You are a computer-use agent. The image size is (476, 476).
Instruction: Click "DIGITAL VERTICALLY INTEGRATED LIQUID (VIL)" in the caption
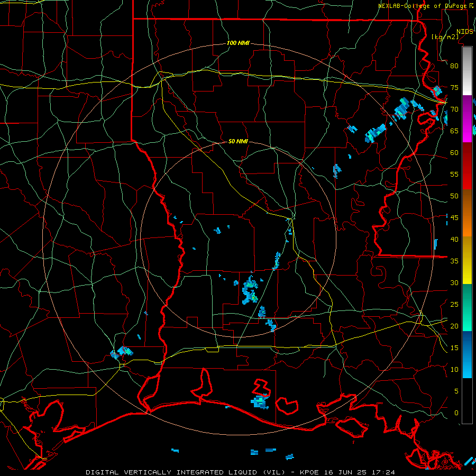(x=186, y=472)
